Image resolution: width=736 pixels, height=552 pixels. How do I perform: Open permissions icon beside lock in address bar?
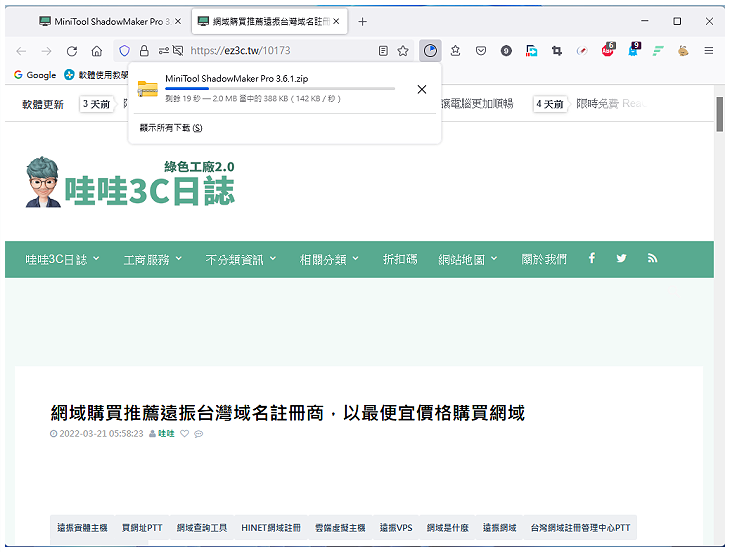(164, 51)
